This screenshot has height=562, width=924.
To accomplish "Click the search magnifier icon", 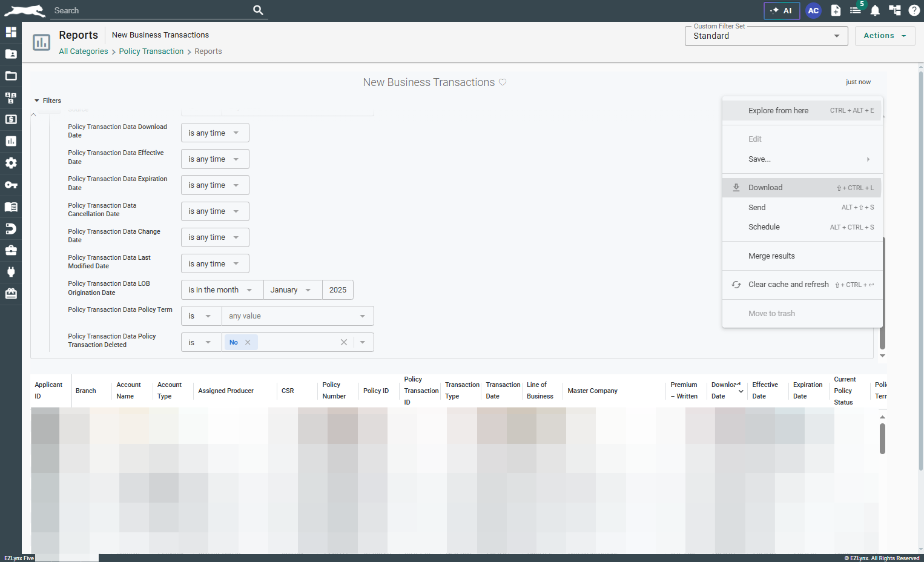I will [x=258, y=10].
